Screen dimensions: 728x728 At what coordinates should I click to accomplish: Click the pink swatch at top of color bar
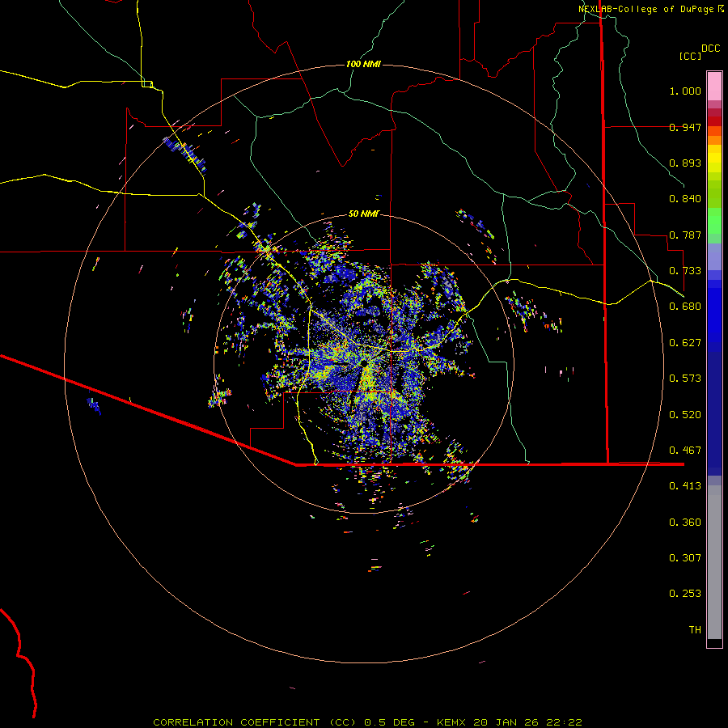[x=714, y=86]
